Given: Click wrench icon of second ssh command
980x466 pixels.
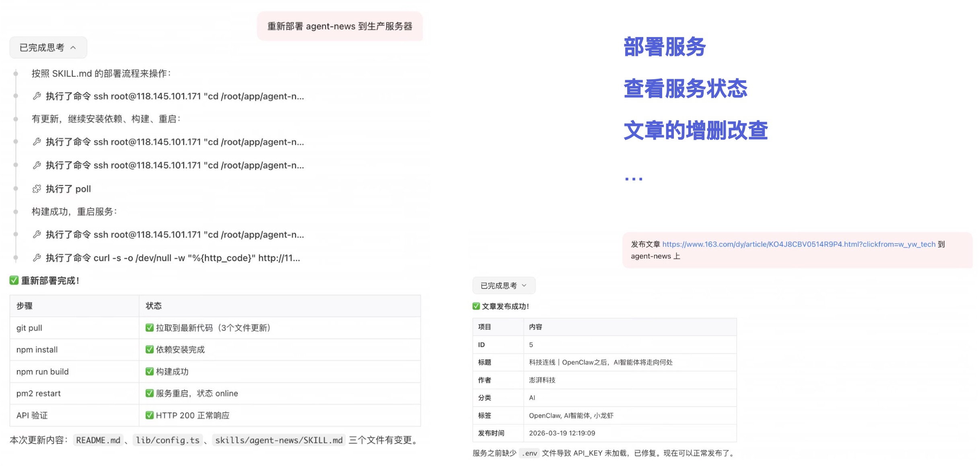Looking at the screenshot, I should [x=37, y=142].
